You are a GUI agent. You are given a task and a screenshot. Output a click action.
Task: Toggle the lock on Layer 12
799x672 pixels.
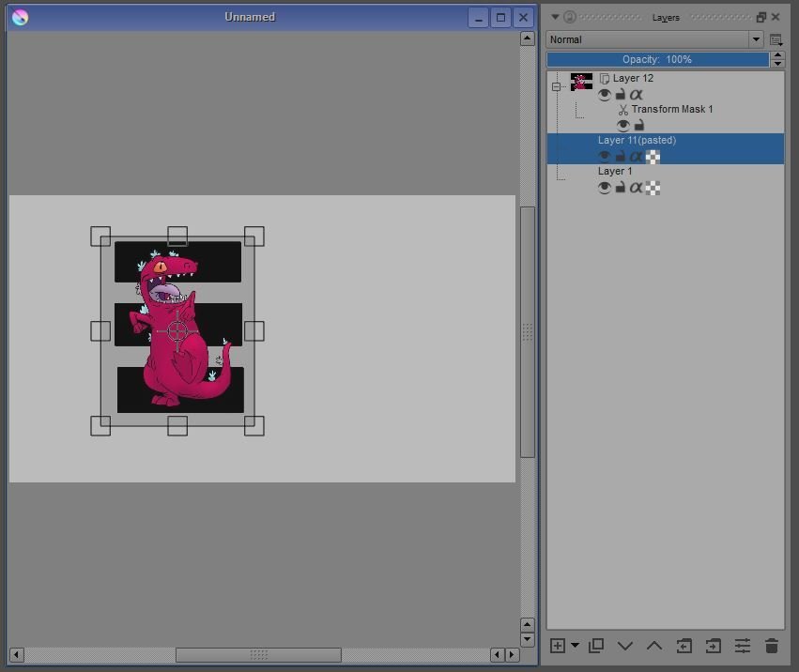tap(621, 94)
